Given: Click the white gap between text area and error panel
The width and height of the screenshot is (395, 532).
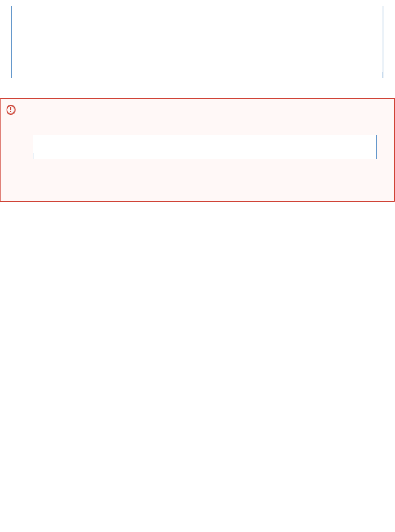Looking at the screenshot, I should click(197, 88).
